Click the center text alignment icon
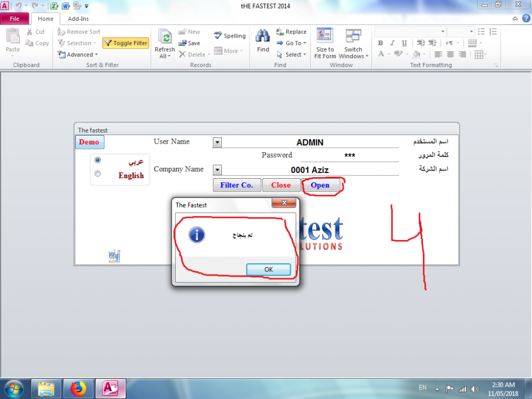 click(450, 54)
